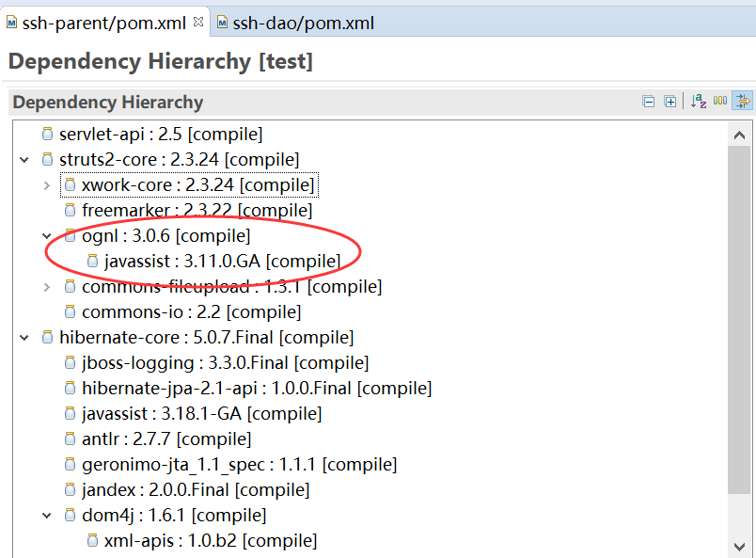This screenshot has width=756, height=558.
Task: Select dom4j : 1.6.1 dependency
Action: (x=174, y=516)
